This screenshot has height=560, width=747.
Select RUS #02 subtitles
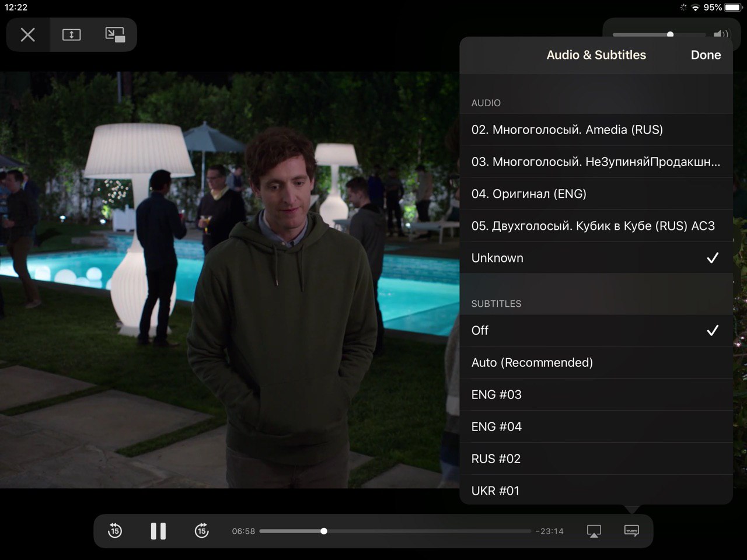[596, 459]
